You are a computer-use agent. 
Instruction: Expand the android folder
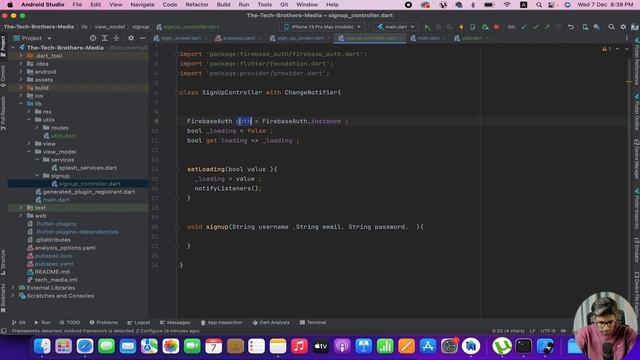21,72
